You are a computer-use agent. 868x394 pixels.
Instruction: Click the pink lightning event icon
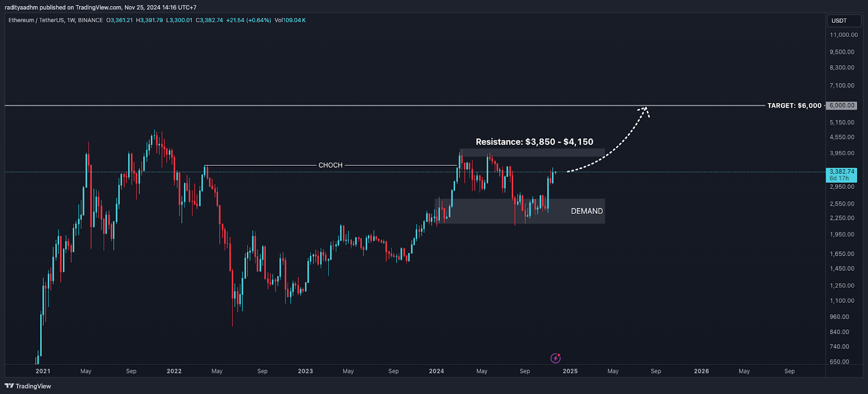click(556, 358)
